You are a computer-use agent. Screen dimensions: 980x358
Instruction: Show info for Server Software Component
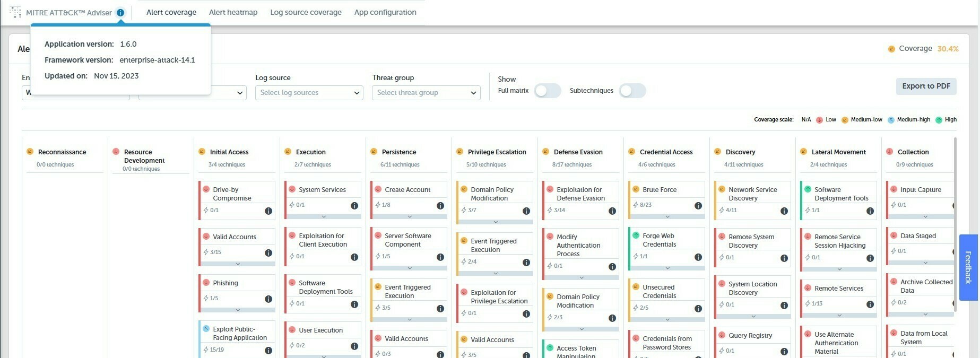(440, 257)
